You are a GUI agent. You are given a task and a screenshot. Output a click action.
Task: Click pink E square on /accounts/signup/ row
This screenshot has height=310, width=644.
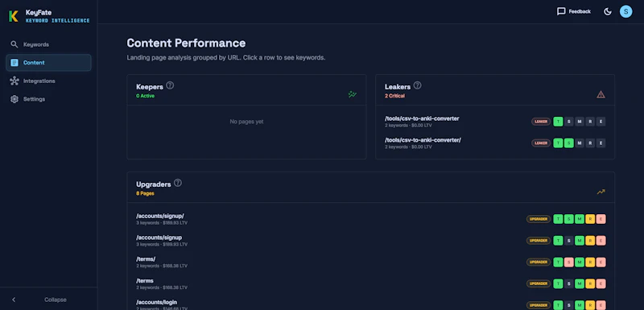tap(601, 219)
